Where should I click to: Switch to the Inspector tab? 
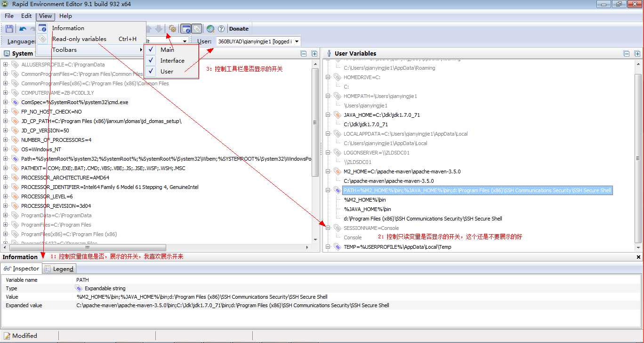click(22, 269)
